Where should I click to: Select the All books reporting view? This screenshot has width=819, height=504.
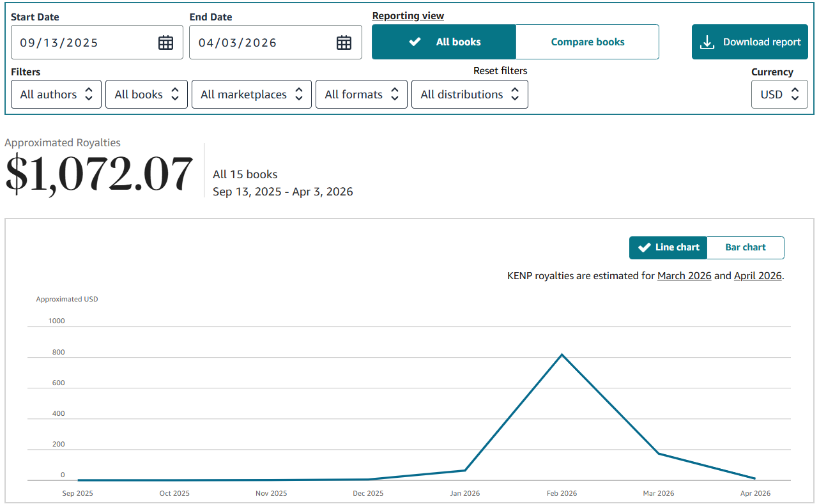point(444,42)
